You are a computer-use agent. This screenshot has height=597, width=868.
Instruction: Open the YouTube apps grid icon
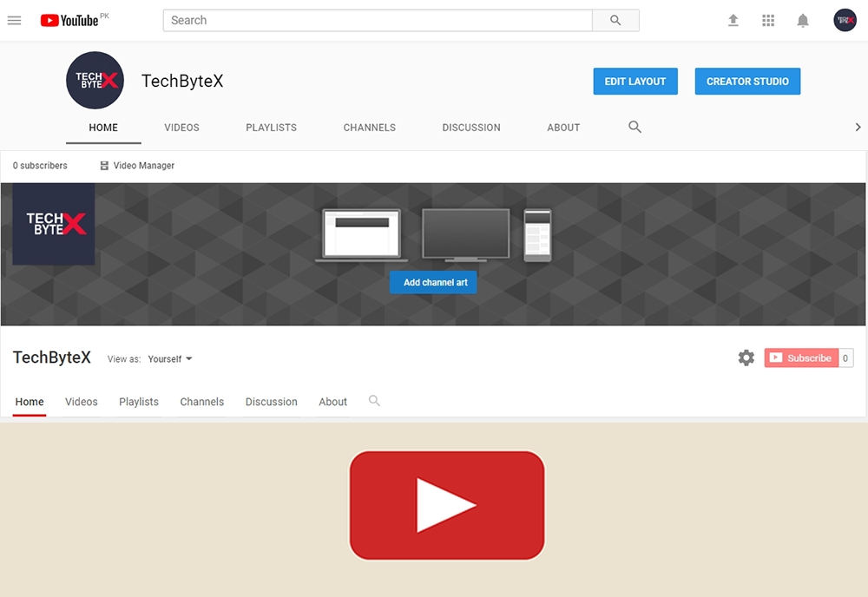pos(767,20)
